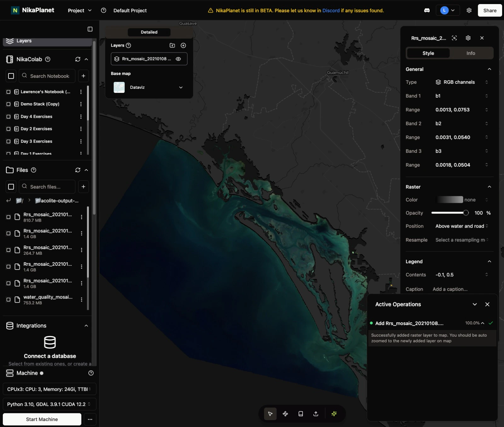Open the AI sparkle assistant tool
The height and width of the screenshot is (427, 504).
(334, 414)
